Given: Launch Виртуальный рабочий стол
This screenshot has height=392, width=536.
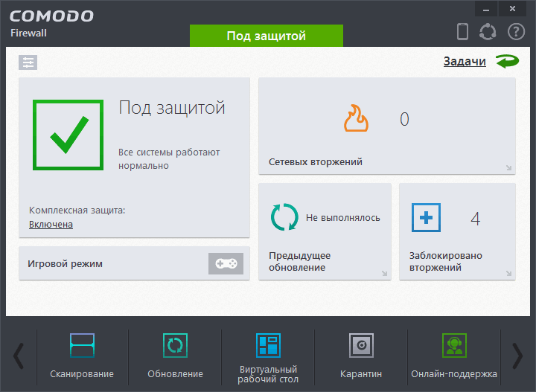Looking at the screenshot, I should tap(268, 358).
